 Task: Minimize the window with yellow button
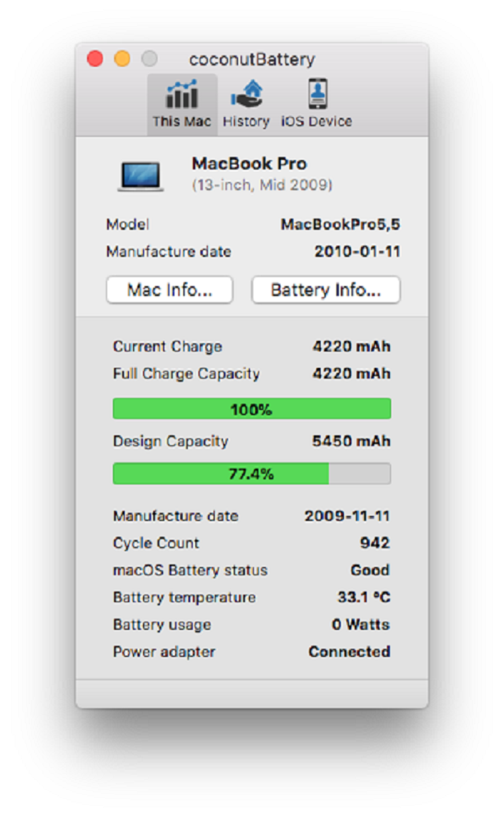[x=122, y=59]
